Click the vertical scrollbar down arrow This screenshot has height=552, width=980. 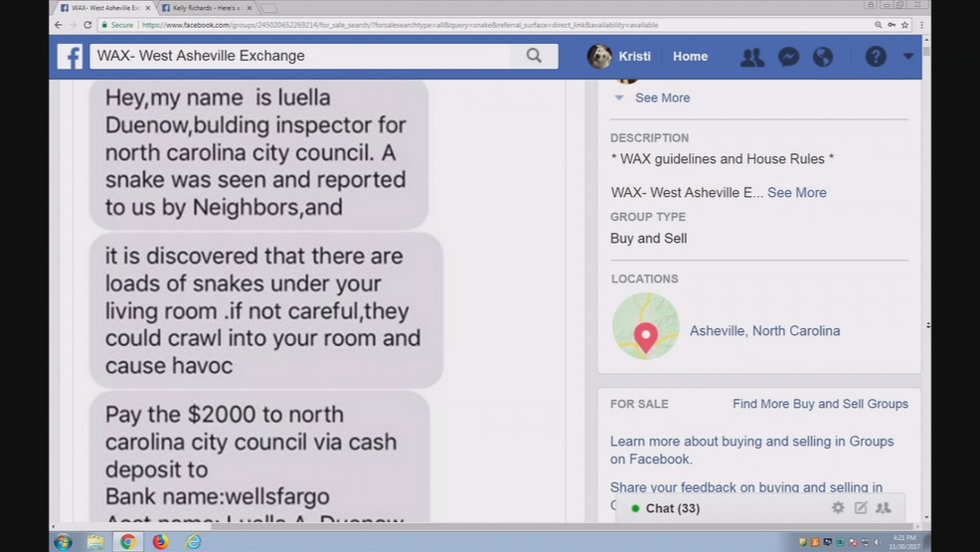(x=926, y=517)
